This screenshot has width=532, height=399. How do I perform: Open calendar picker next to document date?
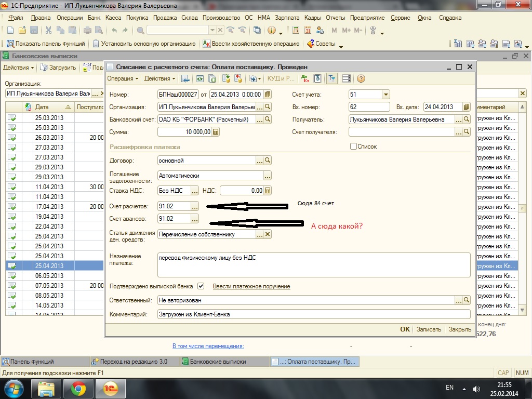(268, 95)
